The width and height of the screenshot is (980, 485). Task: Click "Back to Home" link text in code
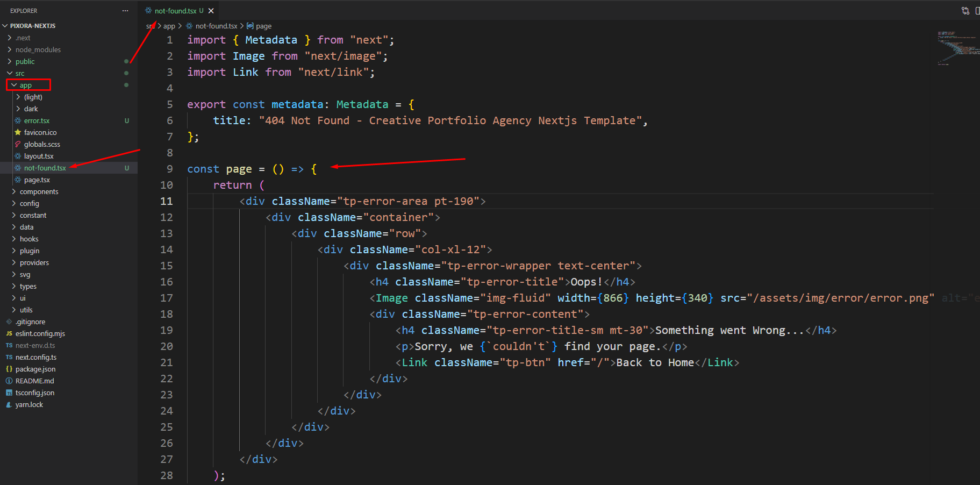[x=655, y=362]
